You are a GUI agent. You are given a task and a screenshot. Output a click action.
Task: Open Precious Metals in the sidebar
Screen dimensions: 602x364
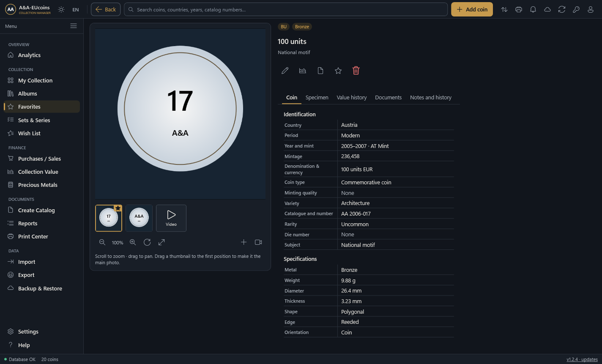click(x=41, y=185)
